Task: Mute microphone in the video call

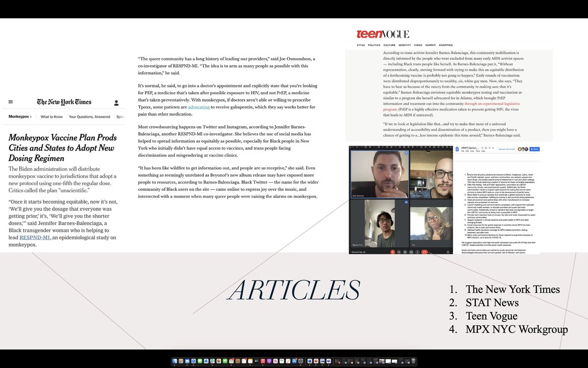Action: [x=392, y=251]
